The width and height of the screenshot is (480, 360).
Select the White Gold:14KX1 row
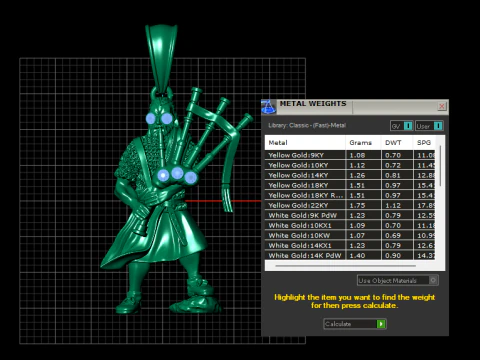point(350,245)
